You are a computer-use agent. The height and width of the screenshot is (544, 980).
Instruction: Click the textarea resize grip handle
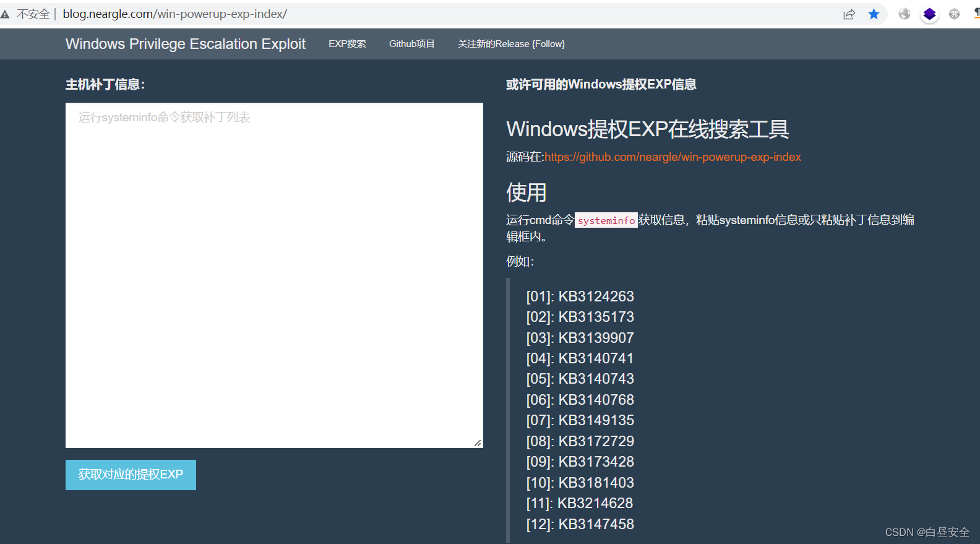click(x=478, y=443)
